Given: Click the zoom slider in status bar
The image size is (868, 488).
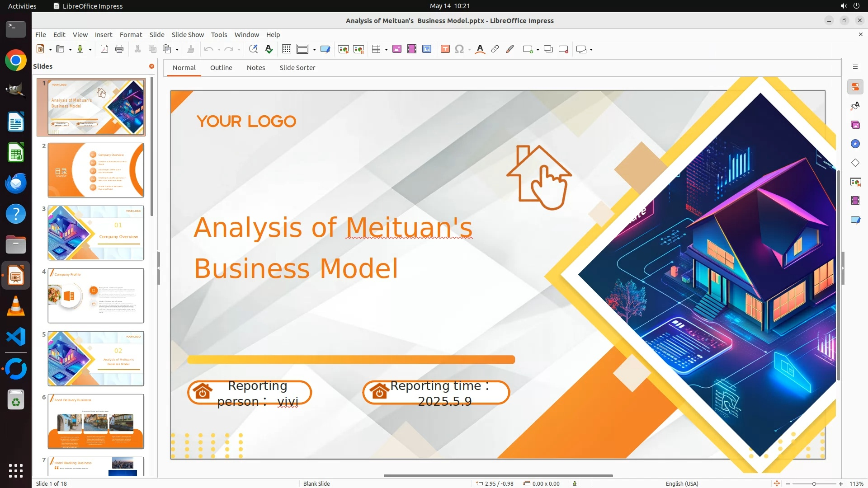Looking at the screenshot, I should point(814,483).
